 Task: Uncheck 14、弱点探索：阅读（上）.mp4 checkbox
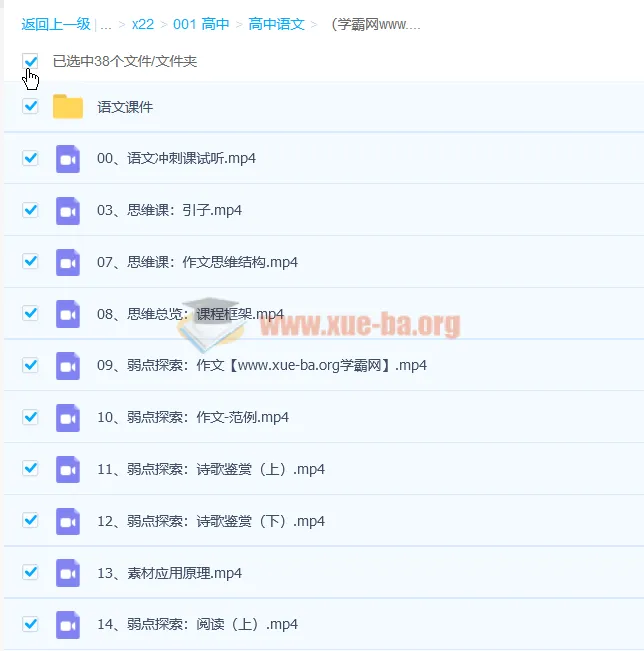pos(30,624)
